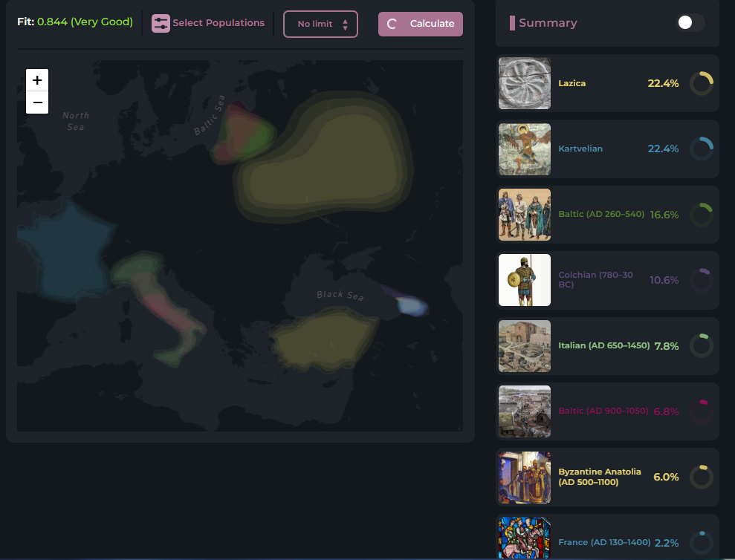Toggle the Summary switch

690,22
